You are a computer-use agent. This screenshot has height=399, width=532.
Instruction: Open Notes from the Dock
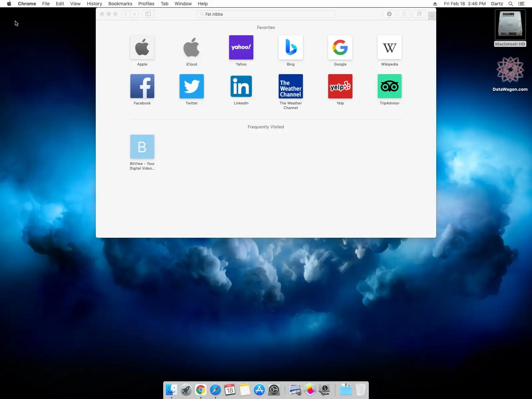(245, 390)
